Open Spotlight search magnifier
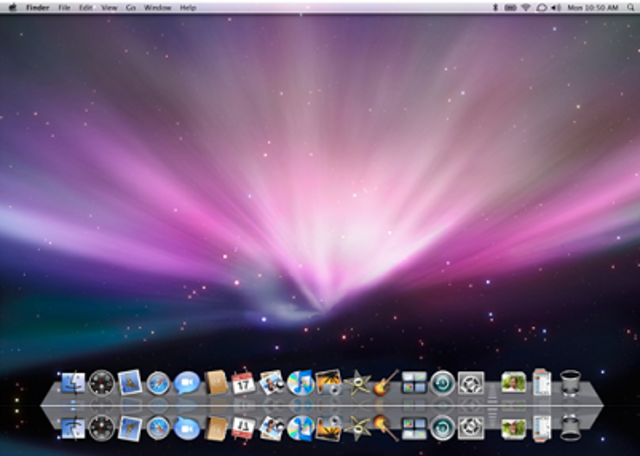Viewport: 640px width, 456px height. pyautogui.click(x=631, y=7)
